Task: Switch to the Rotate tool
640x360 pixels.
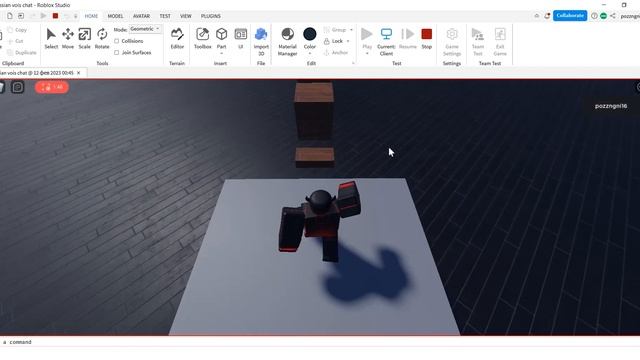Action: pos(102,38)
